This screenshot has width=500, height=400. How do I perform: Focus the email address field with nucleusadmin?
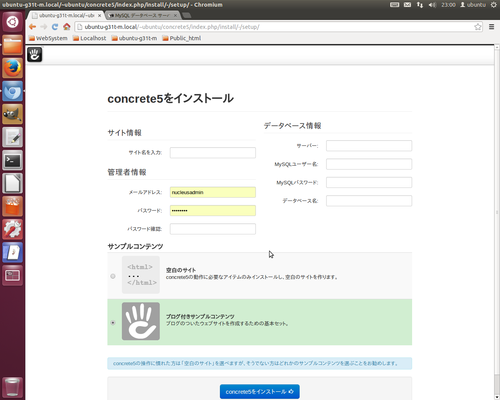[x=213, y=192]
